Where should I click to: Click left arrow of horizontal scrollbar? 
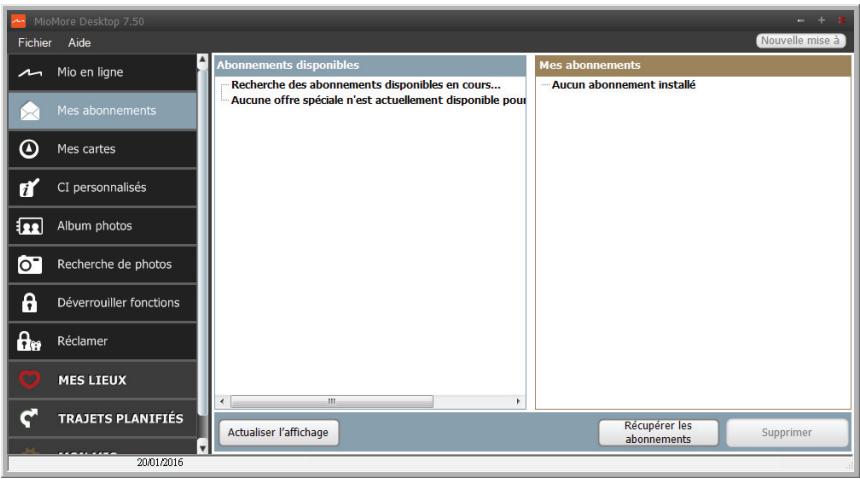tap(222, 402)
